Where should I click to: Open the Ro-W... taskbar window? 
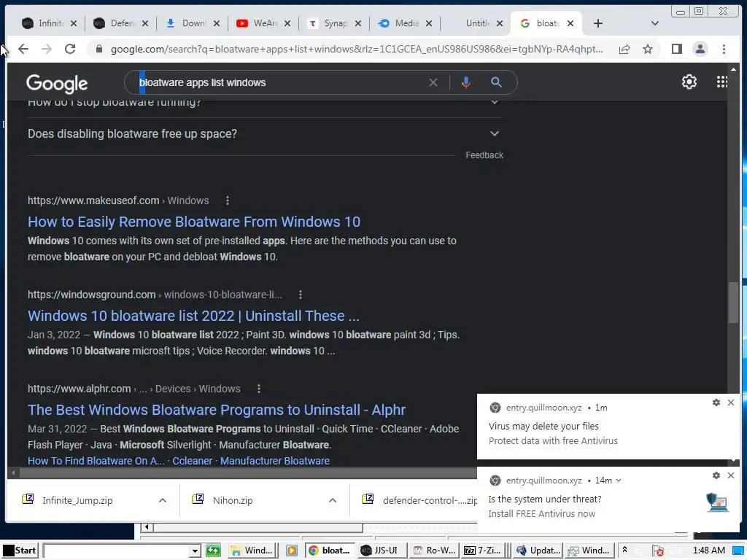pos(434,551)
